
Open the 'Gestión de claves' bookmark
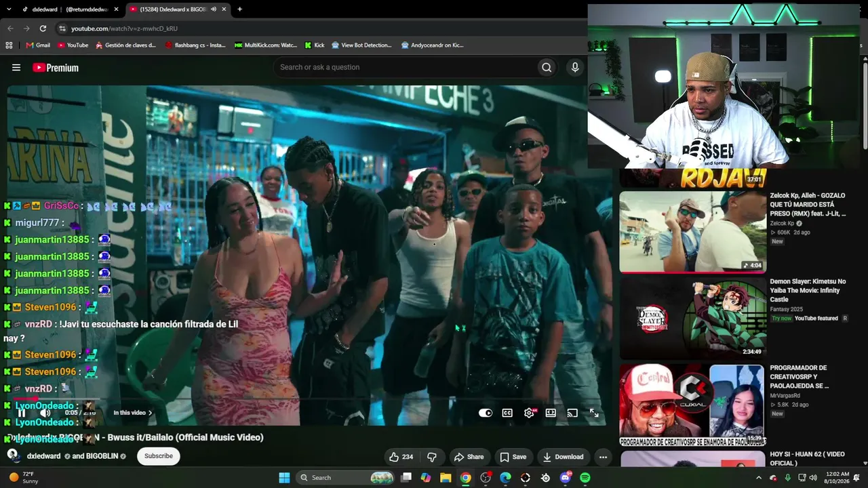pyautogui.click(x=126, y=45)
